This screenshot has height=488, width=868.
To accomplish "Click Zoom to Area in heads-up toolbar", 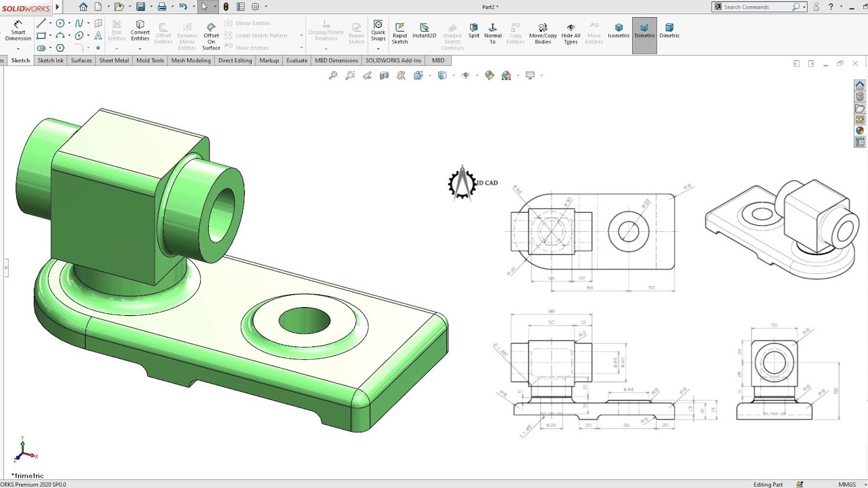I will point(350,75).
